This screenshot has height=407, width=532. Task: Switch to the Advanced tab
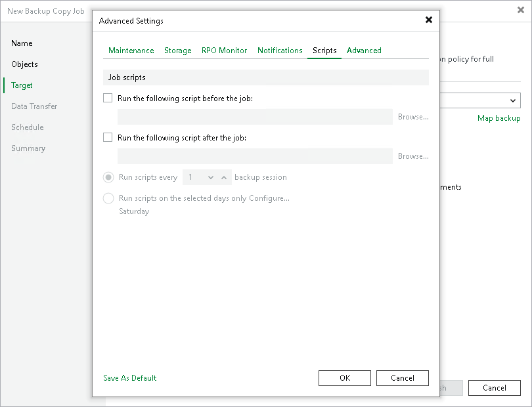(364, 50)
